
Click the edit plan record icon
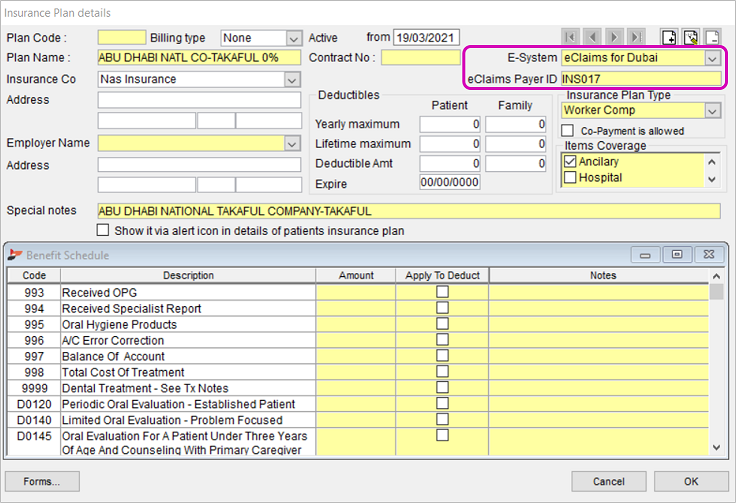690,38
